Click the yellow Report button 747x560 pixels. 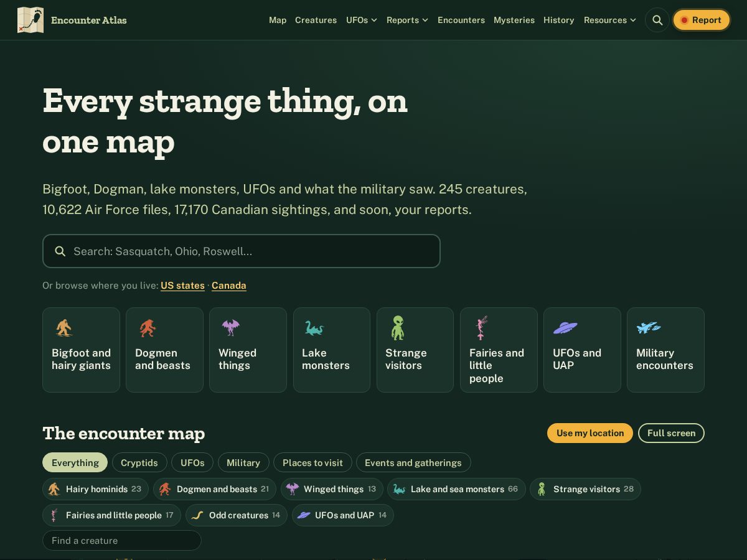701,20
